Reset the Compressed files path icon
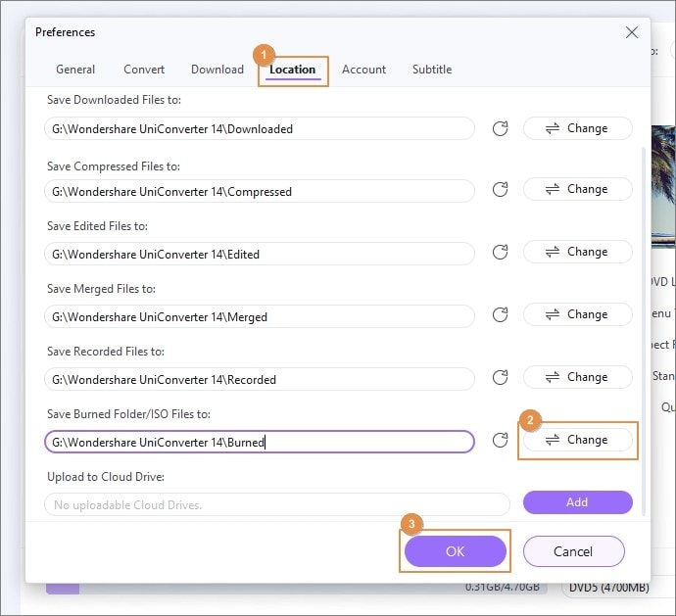Image resolution: width=676 pixels, height=616 pixels. (500, 190)
